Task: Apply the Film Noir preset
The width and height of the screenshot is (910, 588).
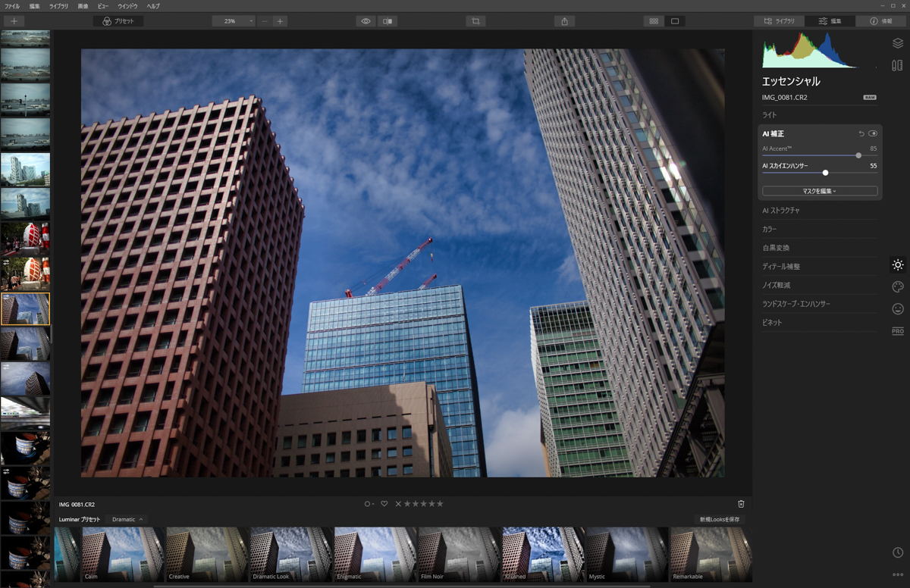Action: tap(459, 555)
